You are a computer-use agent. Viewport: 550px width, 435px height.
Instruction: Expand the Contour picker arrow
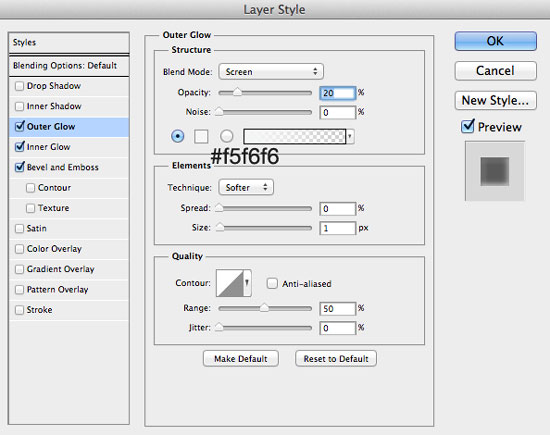pyautogui.click(x=247, y=283)
